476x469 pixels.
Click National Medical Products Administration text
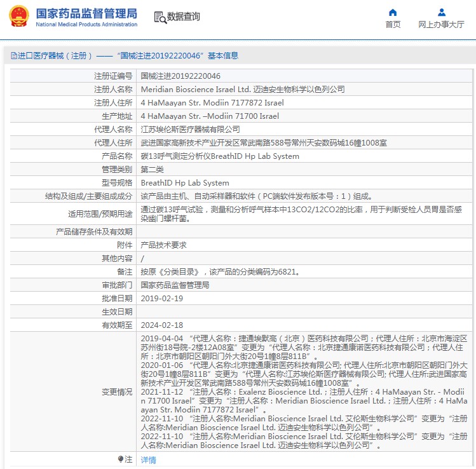tap(86, 24)
